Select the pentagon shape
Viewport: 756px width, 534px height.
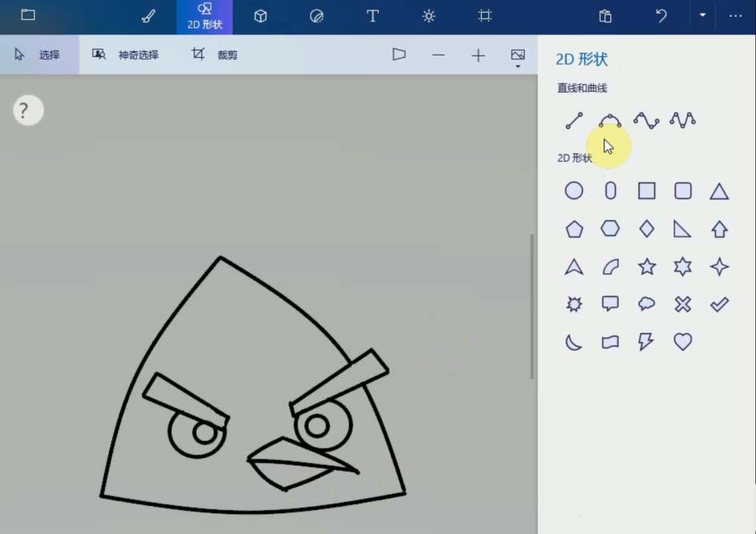click(573, 229)
